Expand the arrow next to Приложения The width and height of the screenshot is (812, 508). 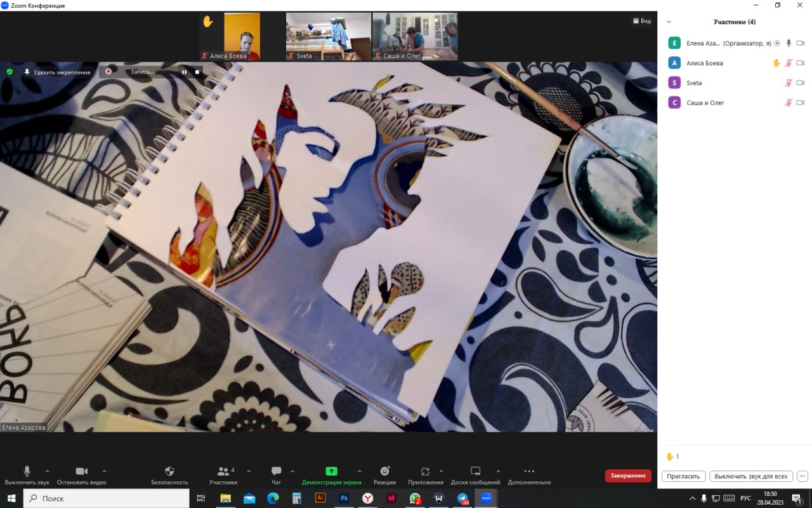coord(441,471)
